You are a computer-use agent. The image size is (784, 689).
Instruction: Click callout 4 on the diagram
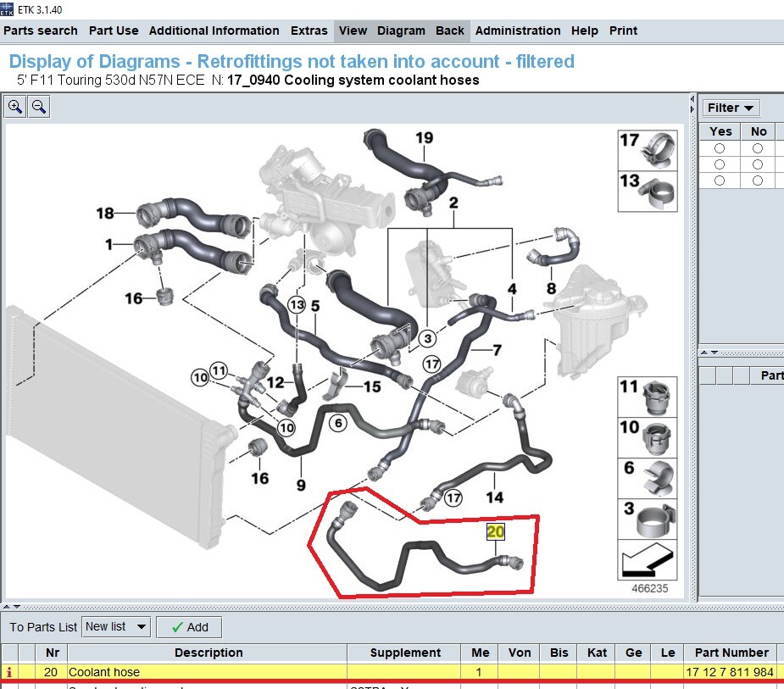pos(512,289)
